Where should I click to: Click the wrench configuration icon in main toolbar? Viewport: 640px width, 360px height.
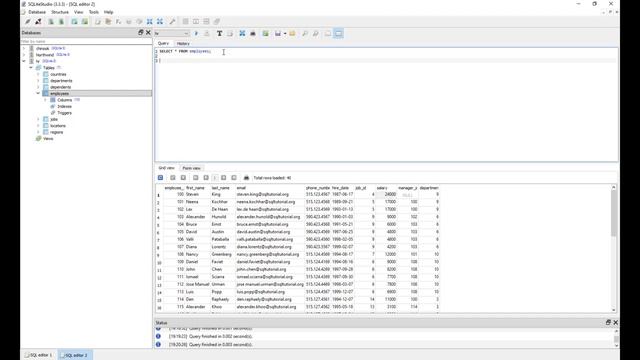pyautogui.click(x=172, y=22)
